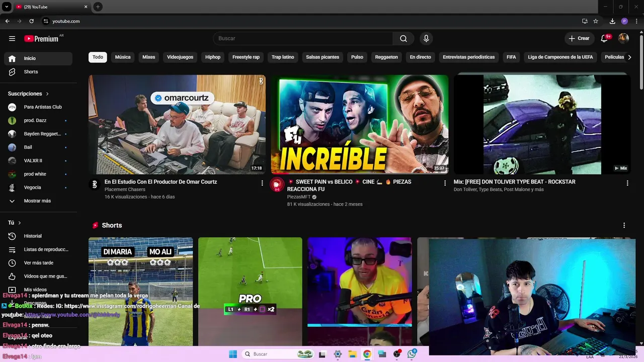Open Ver más tarde in sidebar
Viewport: 644px width, 362px height.
click(38, 263)
